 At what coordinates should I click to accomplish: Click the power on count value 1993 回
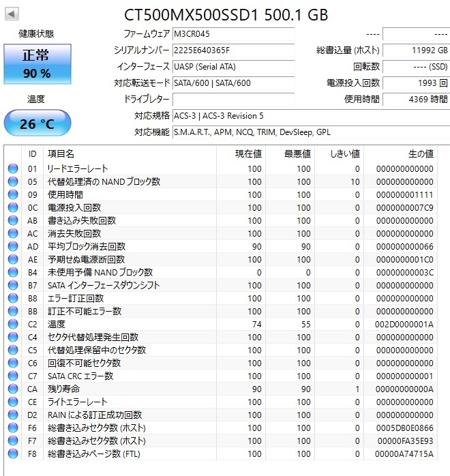pyautogui.click(x=417, y=83)
